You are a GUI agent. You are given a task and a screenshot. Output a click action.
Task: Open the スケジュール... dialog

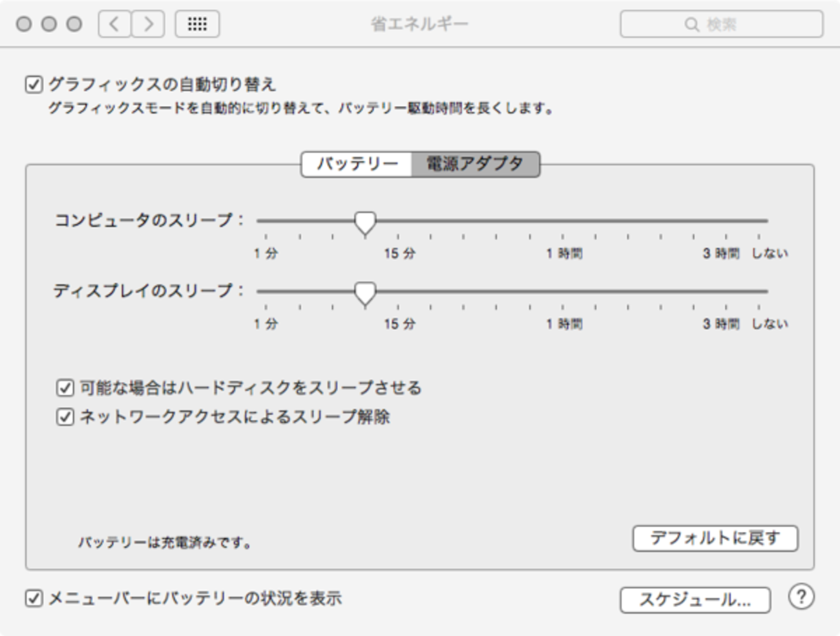tap(695, 600)
